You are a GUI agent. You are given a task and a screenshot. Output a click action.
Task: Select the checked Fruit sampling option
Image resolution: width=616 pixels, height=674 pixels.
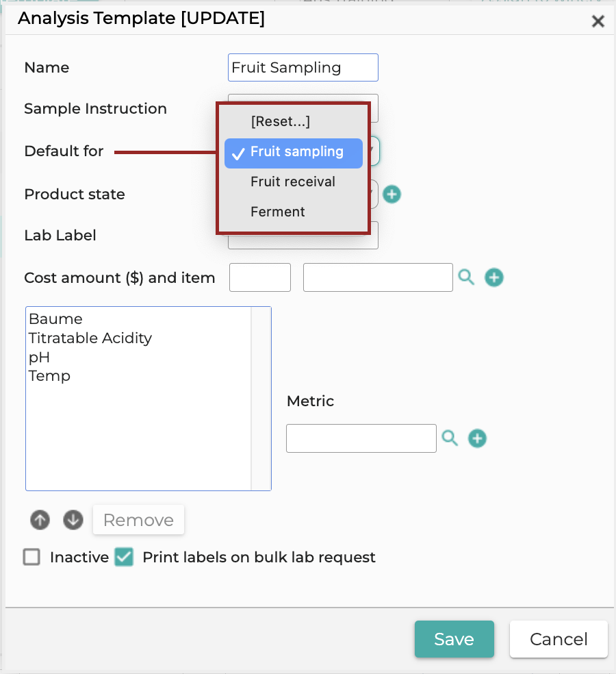point(294,153)
